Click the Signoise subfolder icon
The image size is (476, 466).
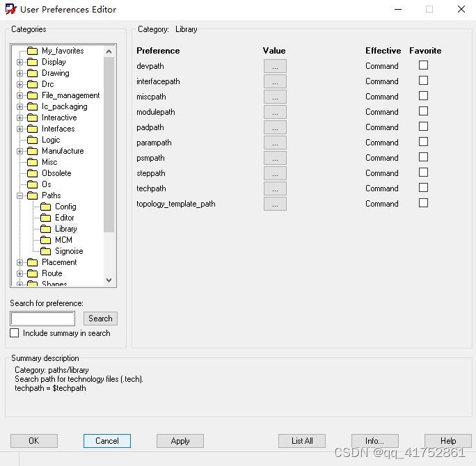point(45,251)
